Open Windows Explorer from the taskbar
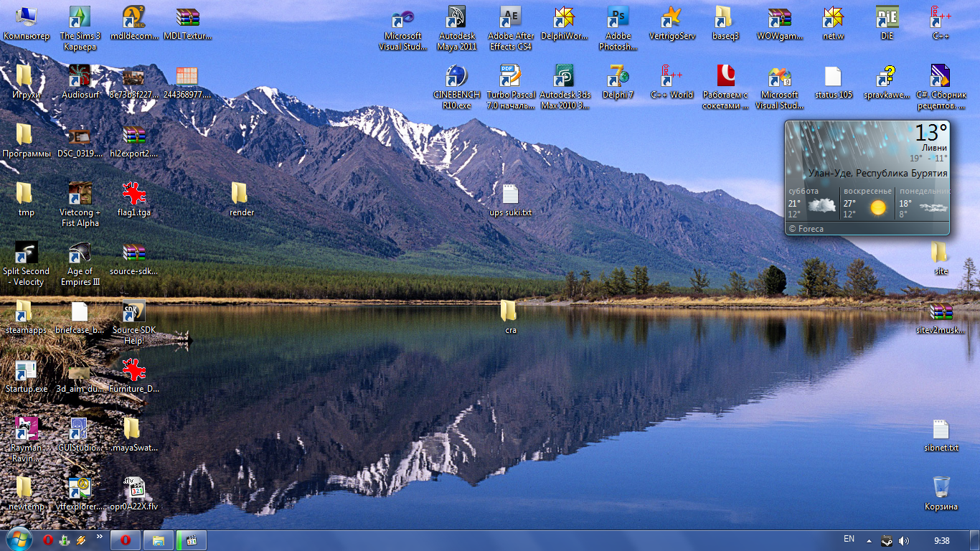980x551 pixels. pos(159,540)
